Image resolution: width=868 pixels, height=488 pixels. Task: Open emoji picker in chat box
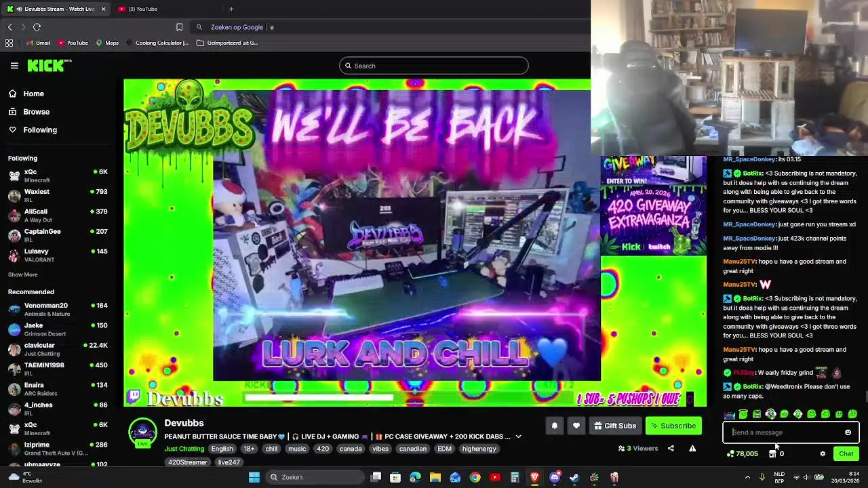click(848, 432)
